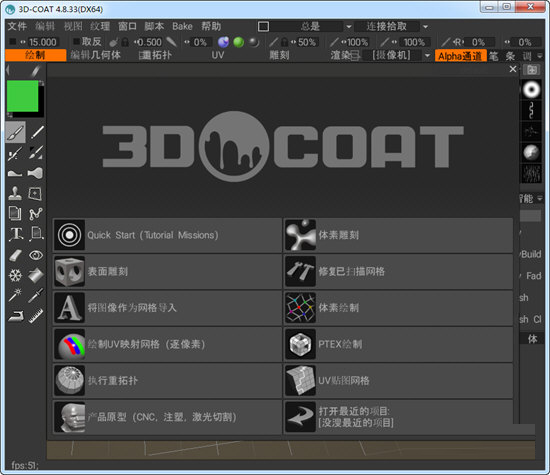The height and width of the screenshot is (475, 550).
Task: Open the 总是 dropdown
Action: click(349, 27)
